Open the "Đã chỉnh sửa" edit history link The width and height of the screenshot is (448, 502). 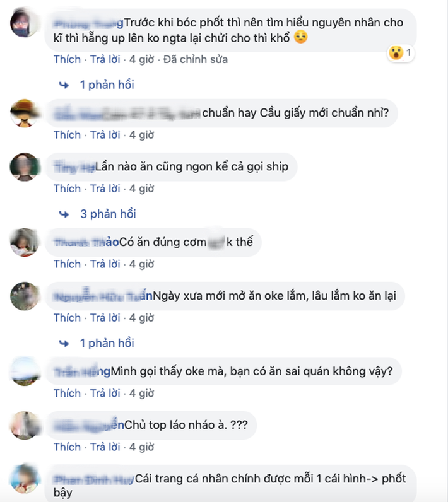196,59
